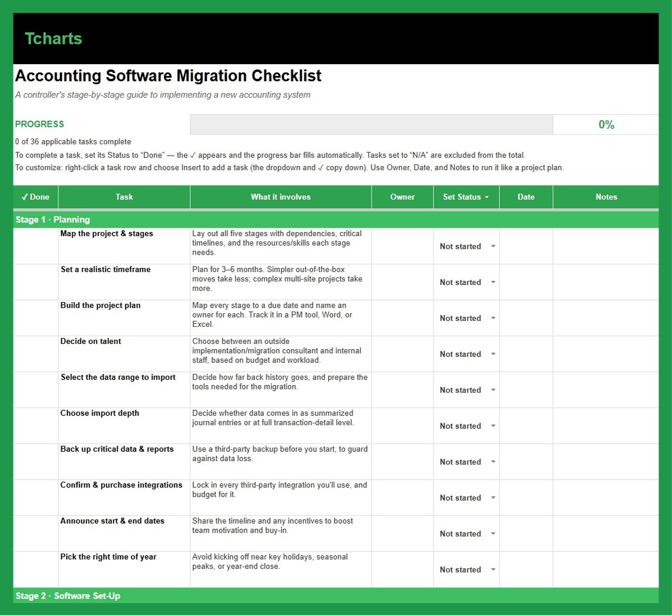Image resolution: width=672 pixels, height=616 pixels.
Task: Select the 0% progress value
Action: [x=606, y=125]
